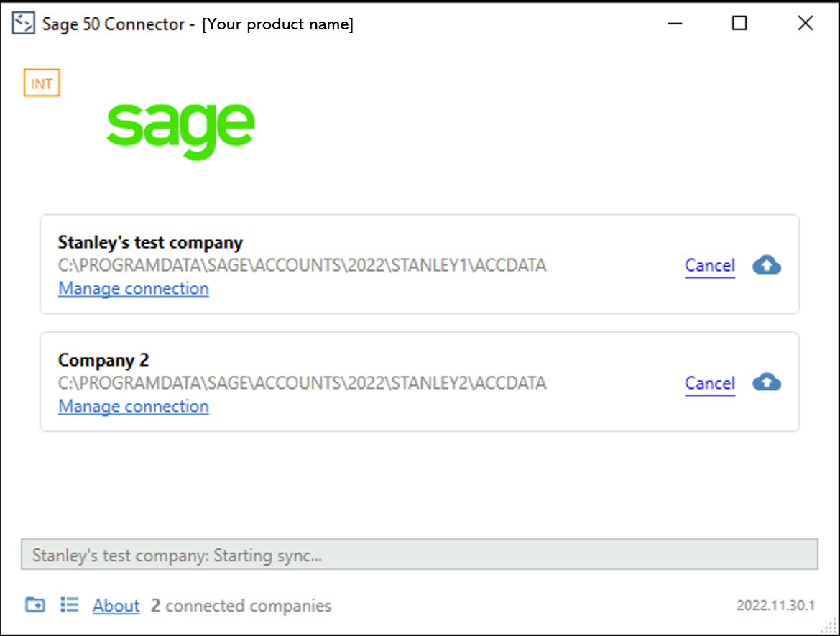Select the Company 2 heading
The width and height of the screenshot is (840, 636).
tap(103, 360)
